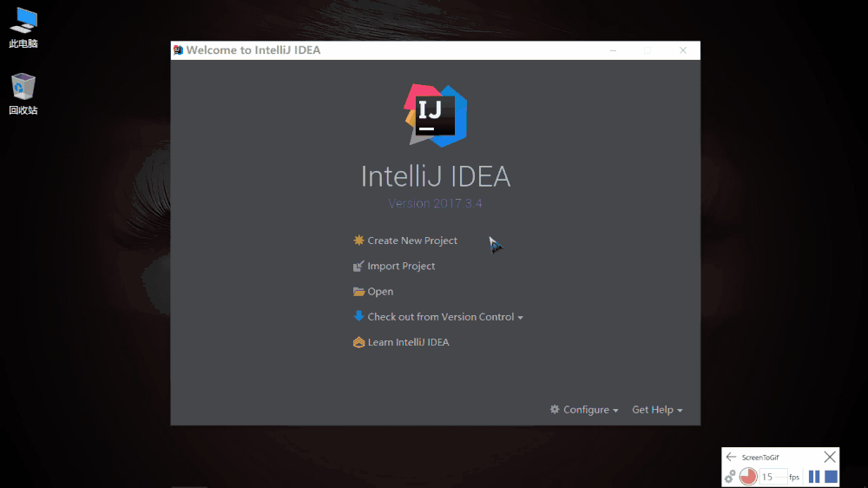
Task: Click the red recording timer icon
Action: [748, 477]
